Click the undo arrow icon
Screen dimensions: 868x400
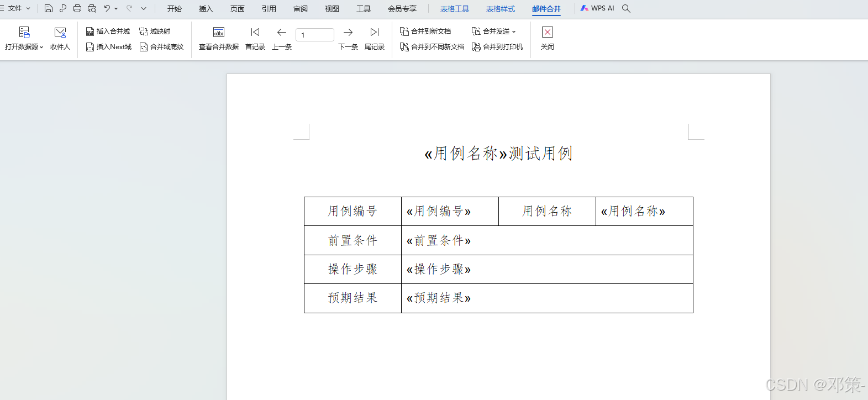[107, 8]
